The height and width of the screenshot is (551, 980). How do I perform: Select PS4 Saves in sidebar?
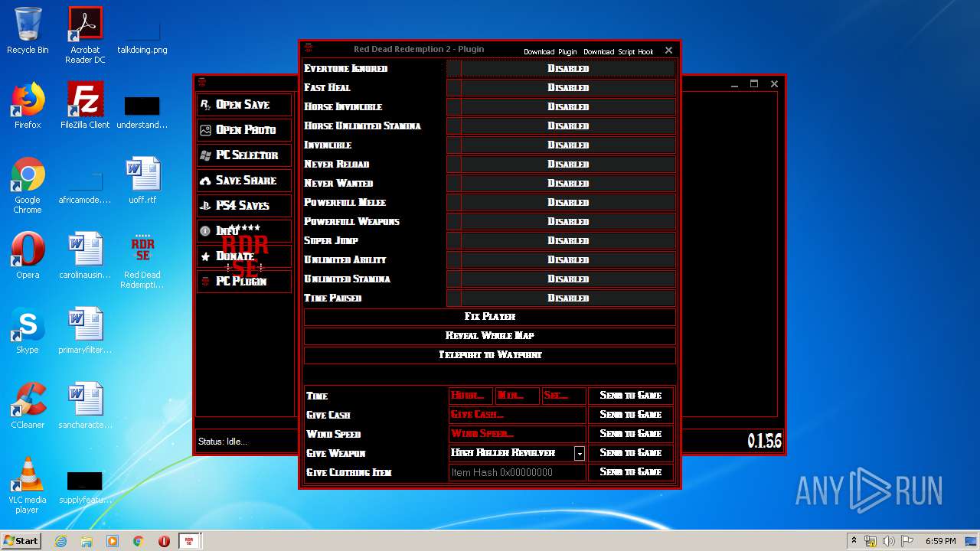[x=244, y=205]
